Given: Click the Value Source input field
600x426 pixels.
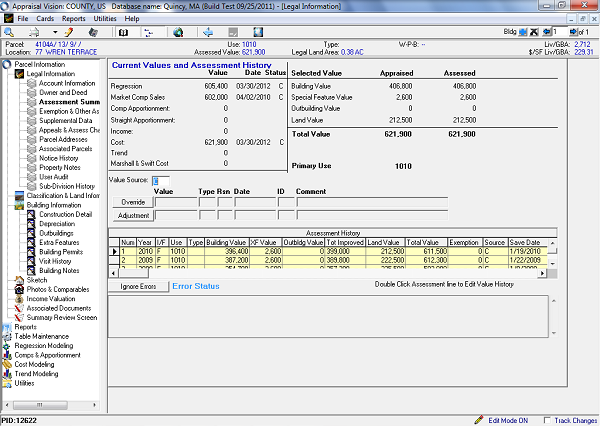Looking at the screenshot, I should tap(160, 180).
